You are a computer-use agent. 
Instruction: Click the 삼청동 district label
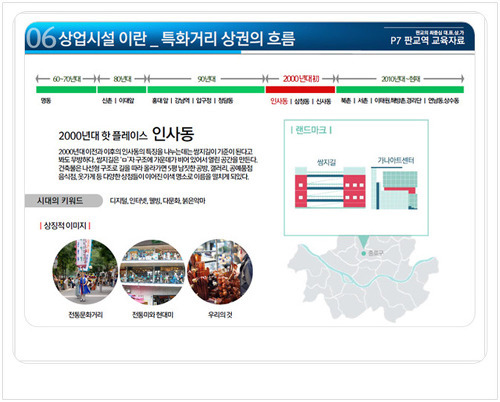click(302, 101)
